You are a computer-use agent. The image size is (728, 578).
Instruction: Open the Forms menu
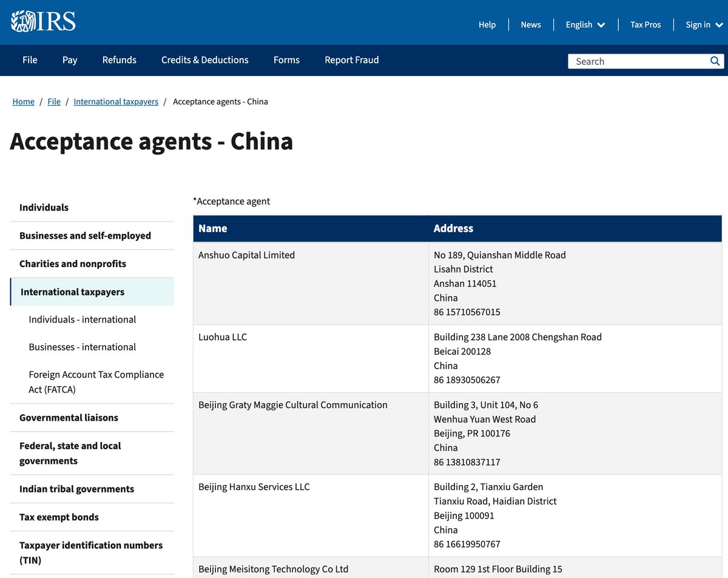[286, 59]
